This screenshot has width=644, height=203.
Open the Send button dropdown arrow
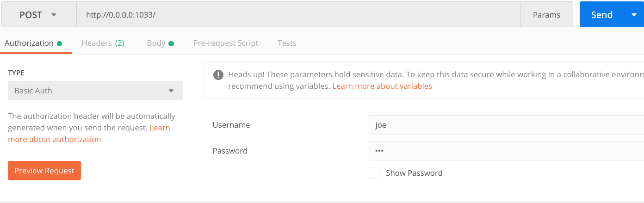(x=634, y=15)
